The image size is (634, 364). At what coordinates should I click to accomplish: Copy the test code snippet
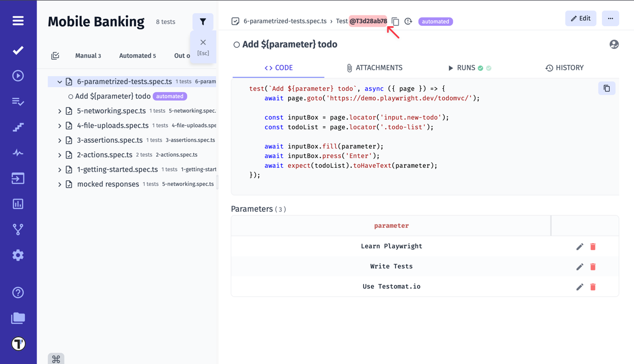tap(607, 88)
